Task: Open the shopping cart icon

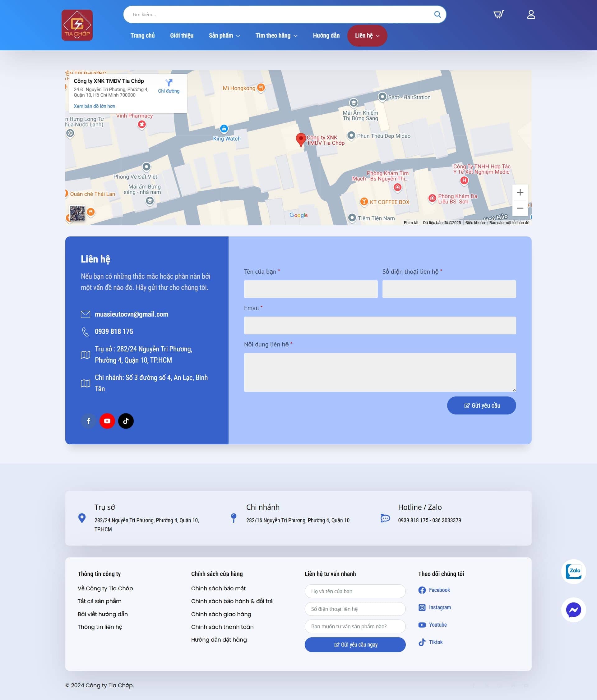Action: 498,14
